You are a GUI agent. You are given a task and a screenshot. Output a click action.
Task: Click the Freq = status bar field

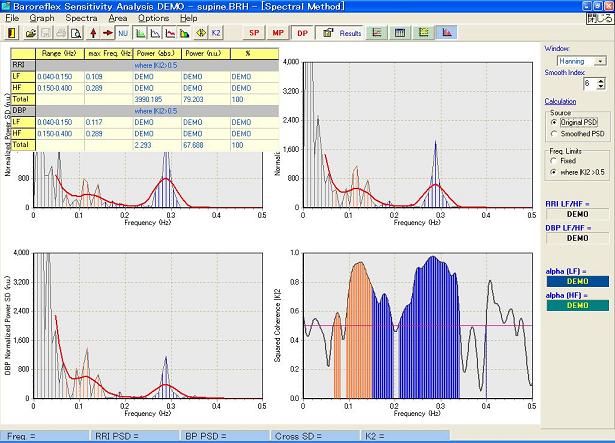[x=44, y=436]
